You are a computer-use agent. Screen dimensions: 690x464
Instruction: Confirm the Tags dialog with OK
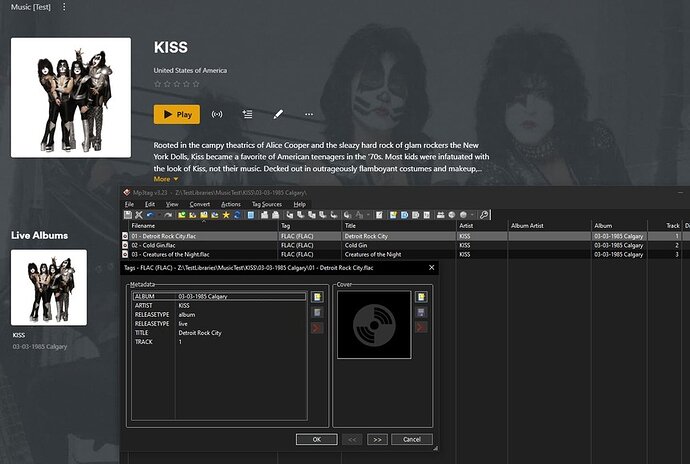(x=316, y=439)
